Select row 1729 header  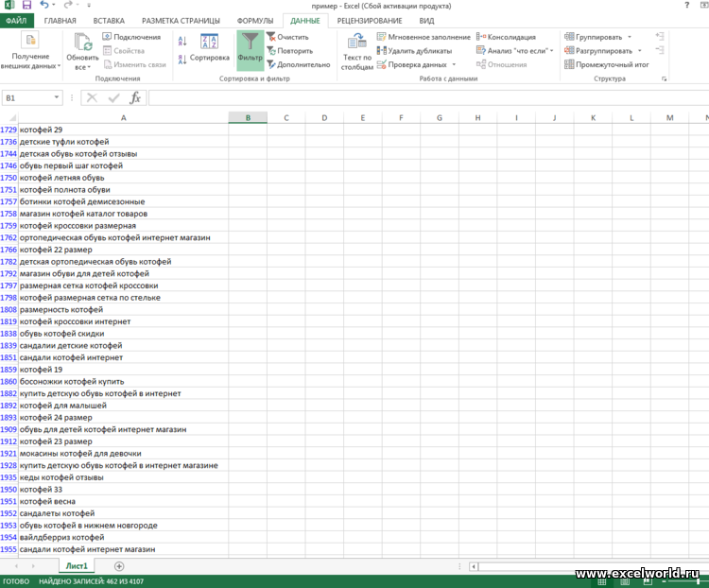tap(9, 130)
